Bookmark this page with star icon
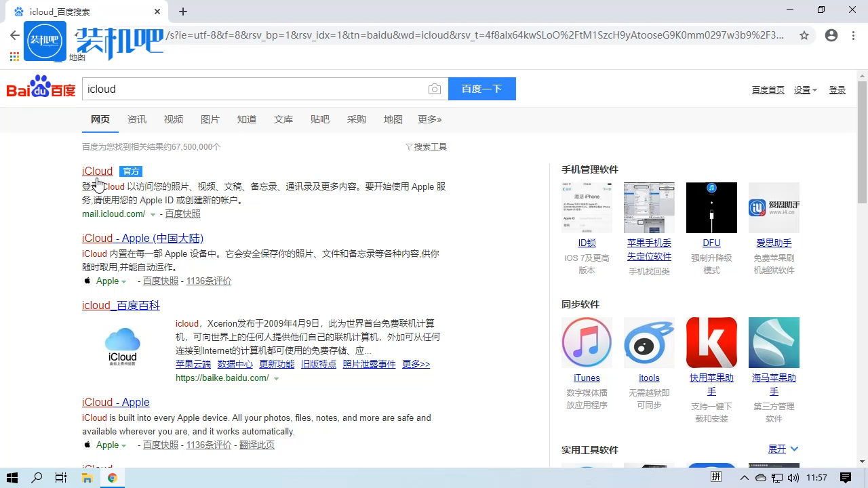This screenshot has height=488, width=868. (x=804, y=35)
